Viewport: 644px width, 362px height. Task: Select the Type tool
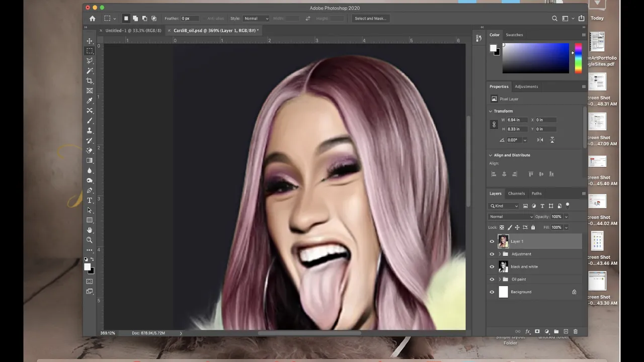pyautogui.click(x=90, y=200)
